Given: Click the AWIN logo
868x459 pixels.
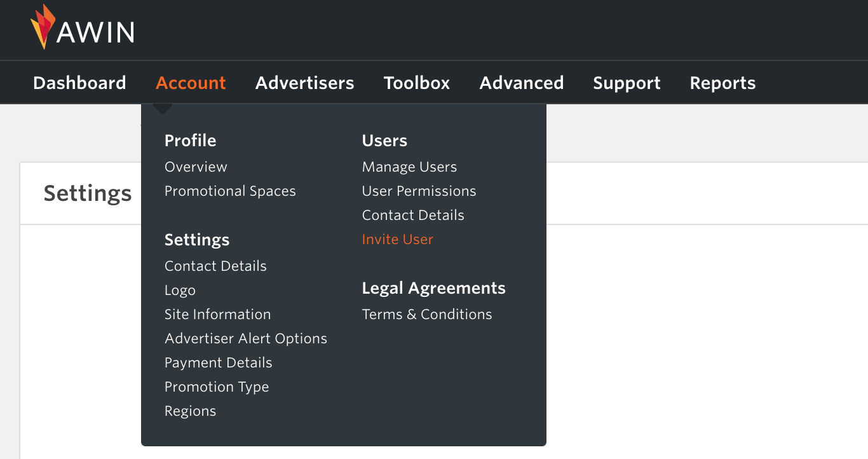Looking at the screenshot, I should (81, 28).
